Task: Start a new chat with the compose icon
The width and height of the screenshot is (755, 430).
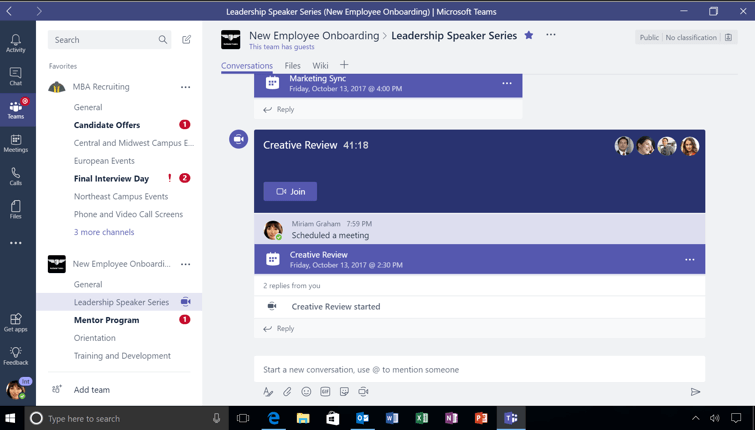Action: tap(186, 39)
